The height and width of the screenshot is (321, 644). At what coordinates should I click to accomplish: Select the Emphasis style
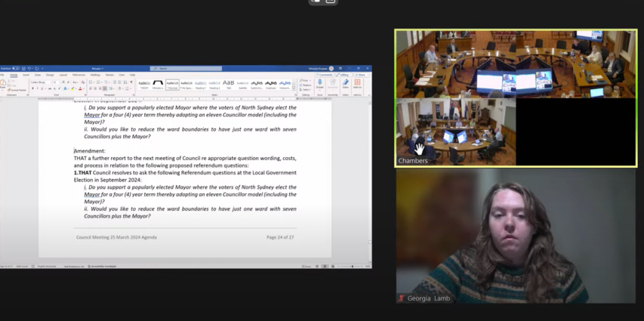(271, 85)
